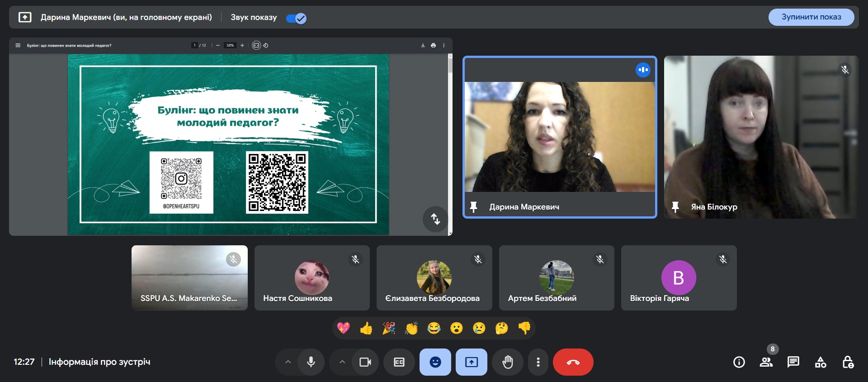This screenshot has width=868, height=382.
Task: Select Єлизавета Безбородова participant tile
Action: point(434,277)
